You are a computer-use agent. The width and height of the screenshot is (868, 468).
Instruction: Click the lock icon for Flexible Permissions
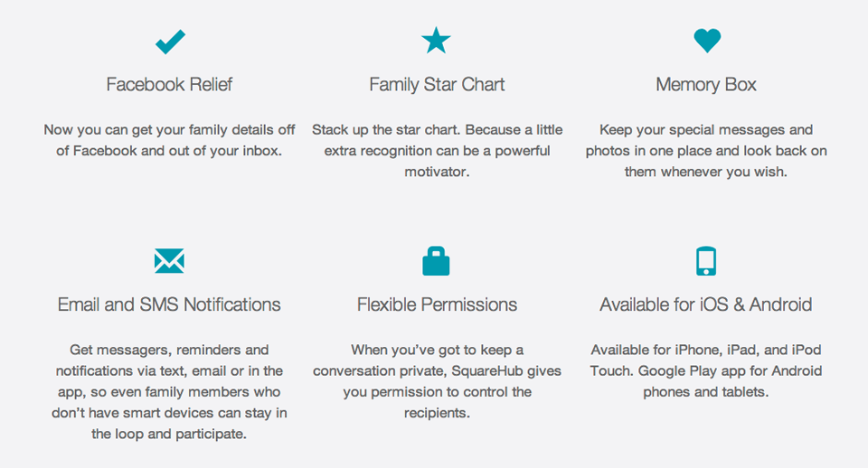tap(436, 261)
